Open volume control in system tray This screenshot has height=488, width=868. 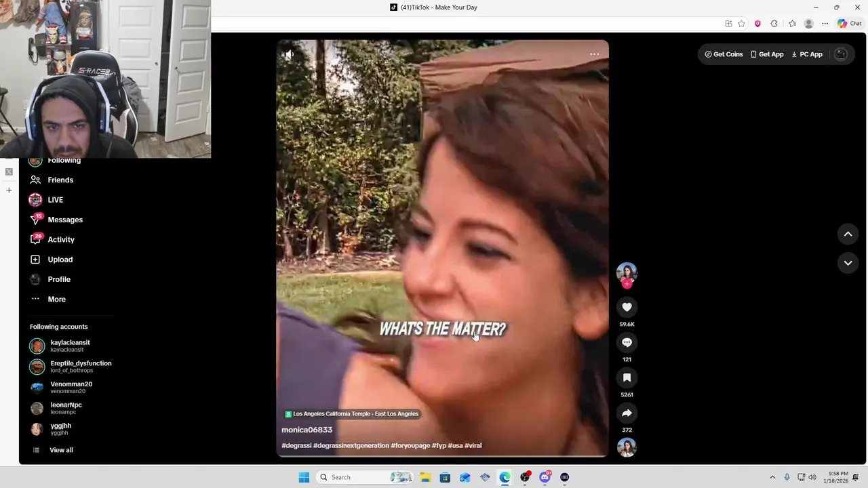click(812, 477)
